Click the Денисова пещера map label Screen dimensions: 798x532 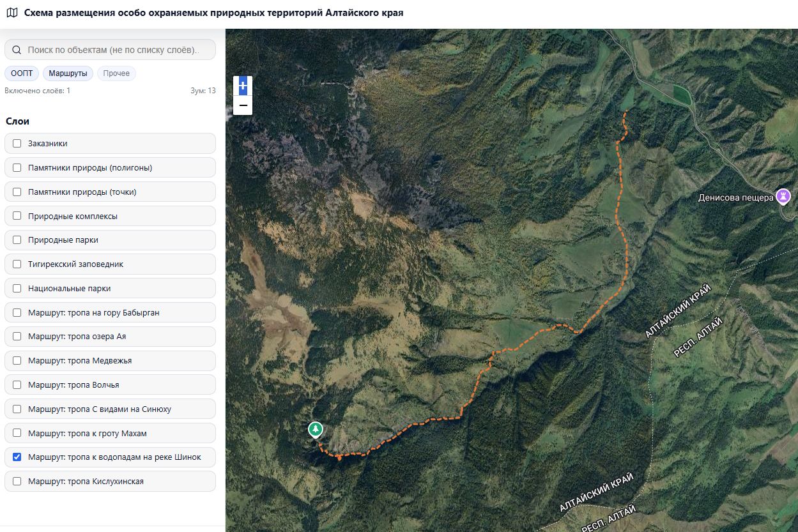(x=735, y=197)
